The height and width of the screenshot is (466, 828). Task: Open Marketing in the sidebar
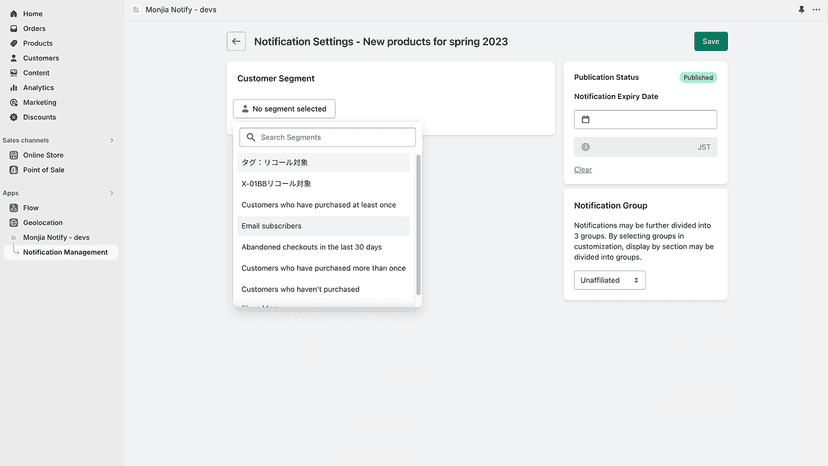tap(39, 102)
